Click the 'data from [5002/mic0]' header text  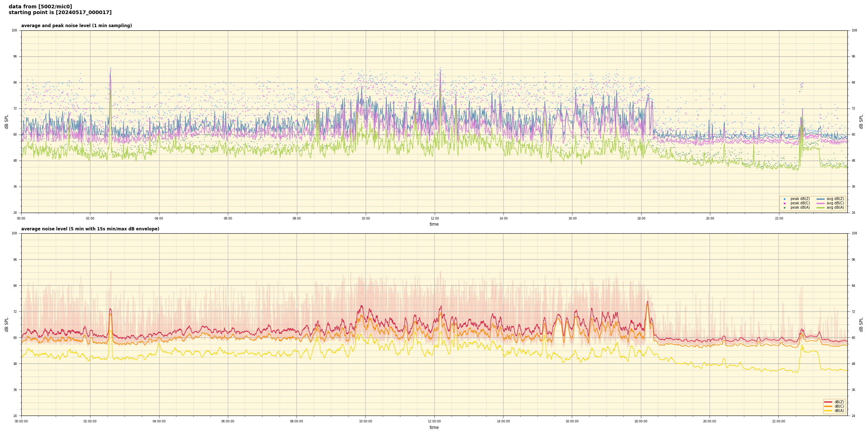point(40,7)
